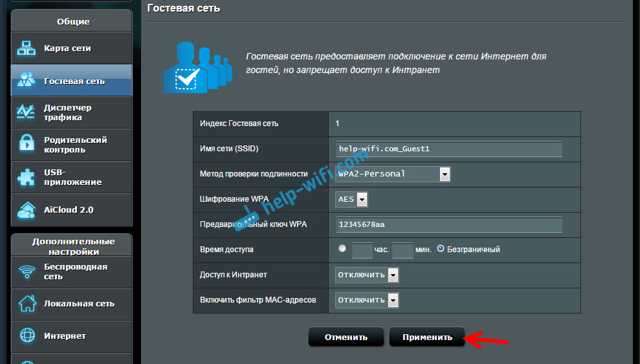Image resolution: width=640 pixels, height=364 pixels.
Task: Click the USB application puzzle icon
Action: tap(27, 177)
